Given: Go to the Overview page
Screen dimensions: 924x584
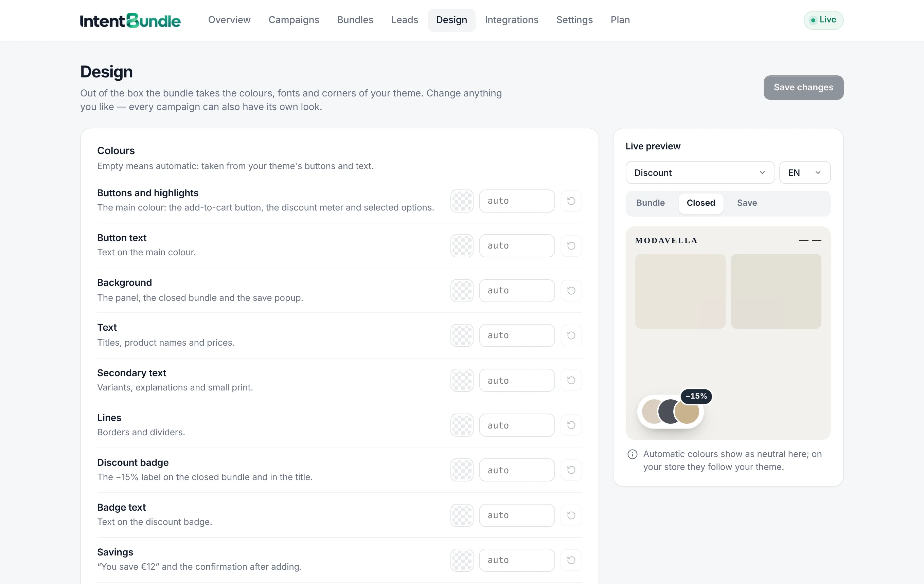Looking at the screenshot, I should coord(229,20).
